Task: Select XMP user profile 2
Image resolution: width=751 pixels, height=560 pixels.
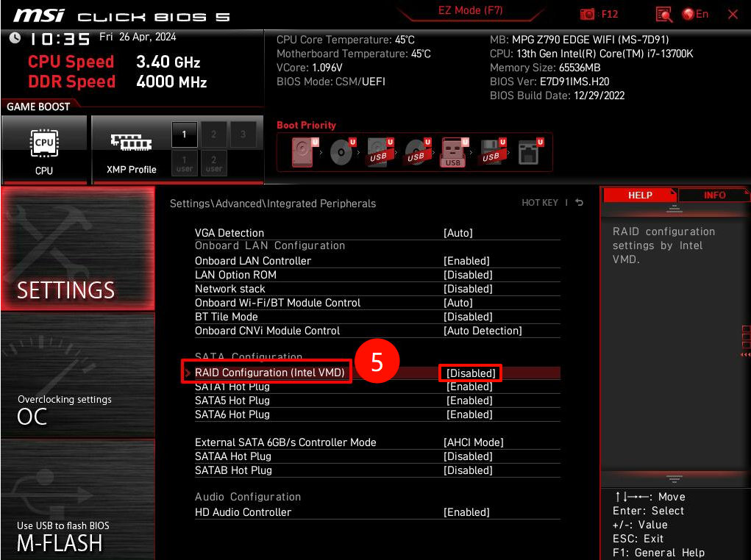Action: coord(213,163)
